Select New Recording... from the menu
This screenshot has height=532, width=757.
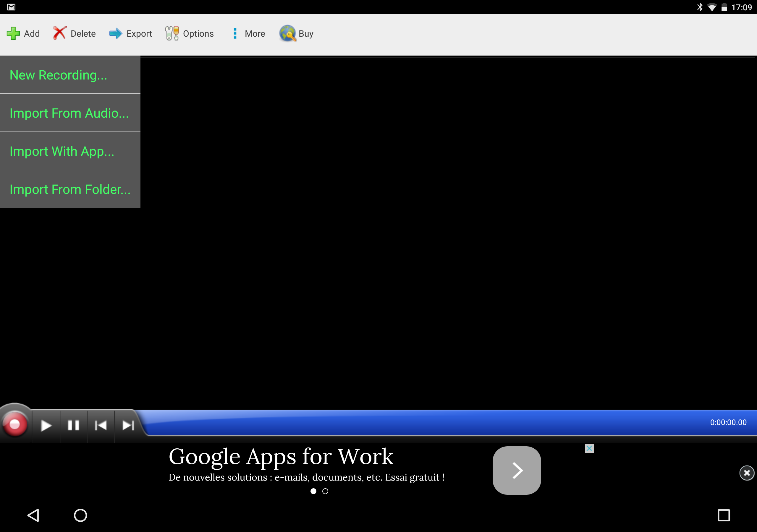click(x=58, y=75)
